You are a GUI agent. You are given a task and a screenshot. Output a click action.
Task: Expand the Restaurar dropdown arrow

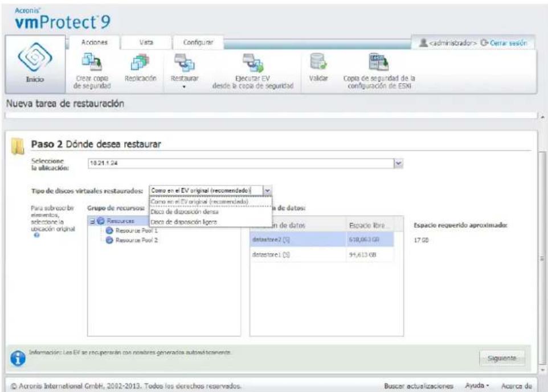tap(184, 87)
